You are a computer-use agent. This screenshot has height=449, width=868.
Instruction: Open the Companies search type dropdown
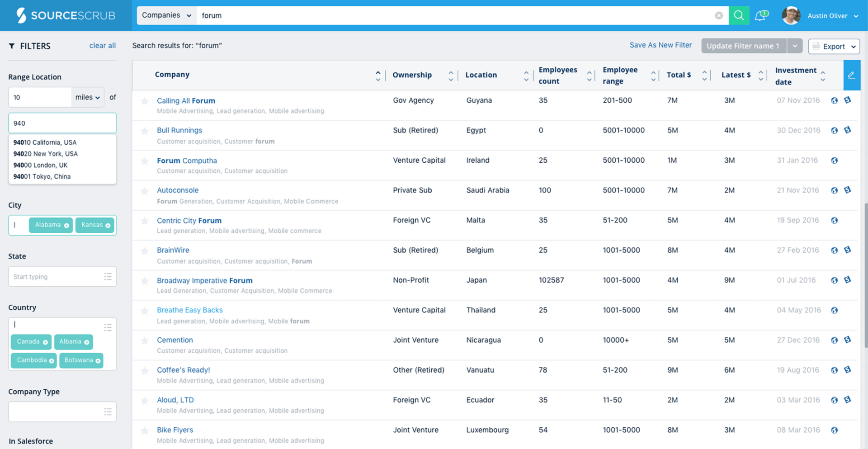[167, 15]
